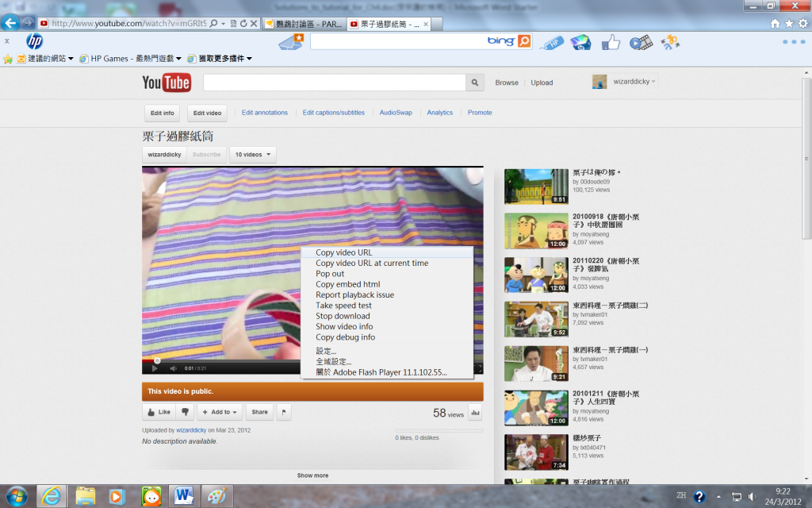Open the browser Home icon
This screenshot has width=812, height=508.
pos(775,23)
